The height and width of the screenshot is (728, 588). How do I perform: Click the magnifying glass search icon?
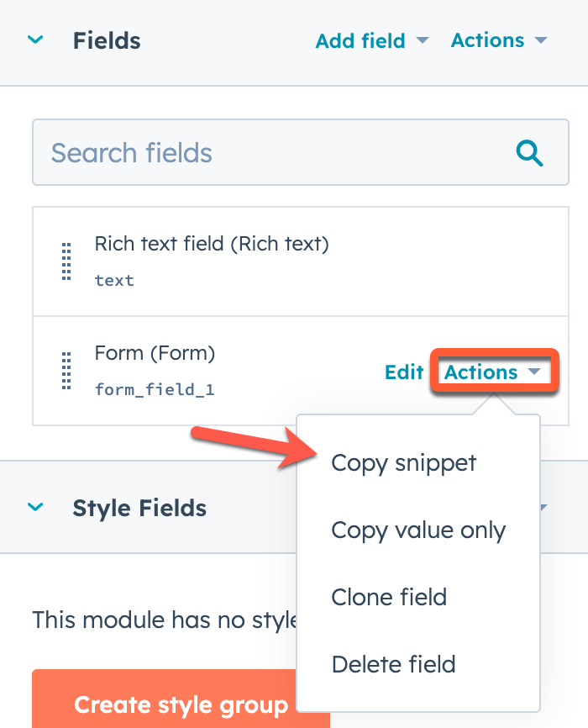click(x=529, y=153)
